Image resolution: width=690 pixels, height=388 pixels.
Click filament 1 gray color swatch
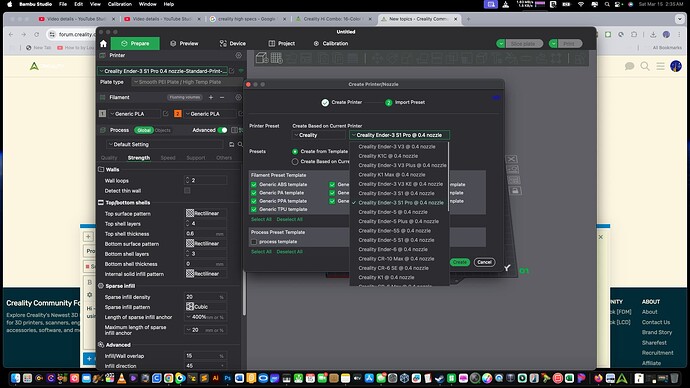(103, 113)
